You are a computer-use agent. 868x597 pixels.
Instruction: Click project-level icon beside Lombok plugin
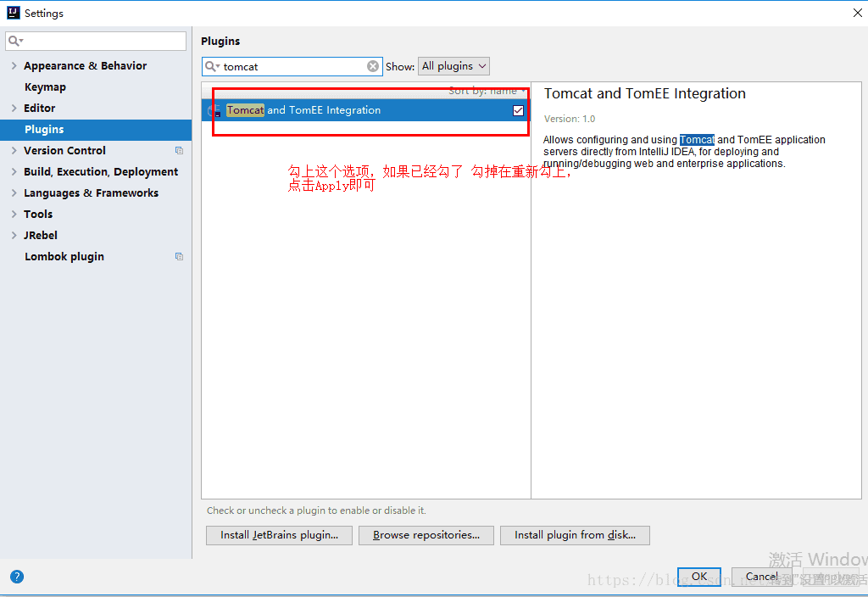coord(180,256)
